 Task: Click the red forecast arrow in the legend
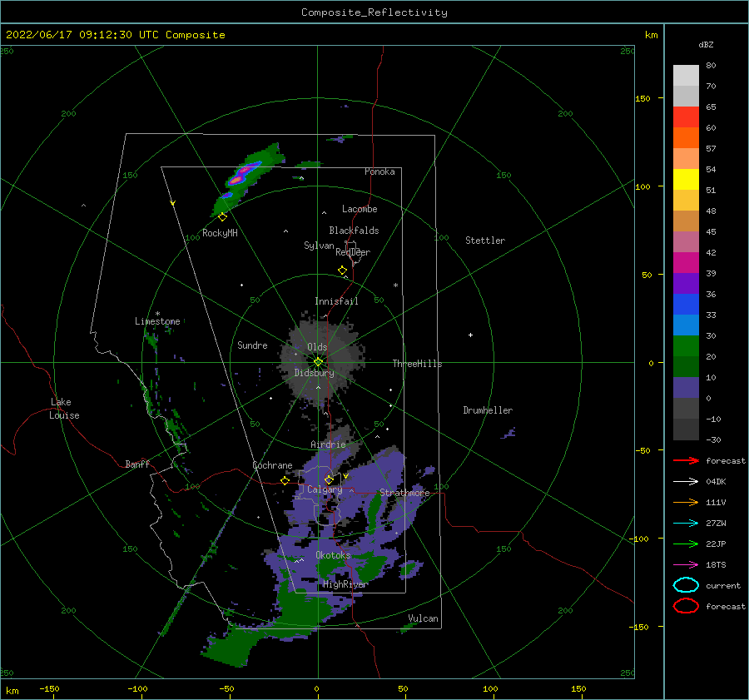[686, 460]
